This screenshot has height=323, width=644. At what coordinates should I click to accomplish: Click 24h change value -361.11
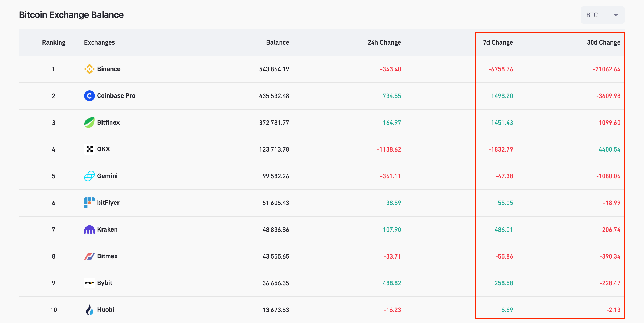click(x=391, y=176)
